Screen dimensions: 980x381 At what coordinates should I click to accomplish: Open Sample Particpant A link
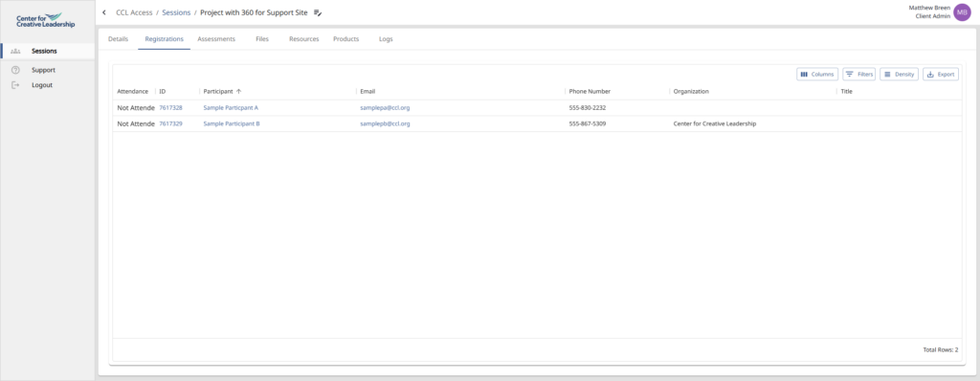(231, 107)
